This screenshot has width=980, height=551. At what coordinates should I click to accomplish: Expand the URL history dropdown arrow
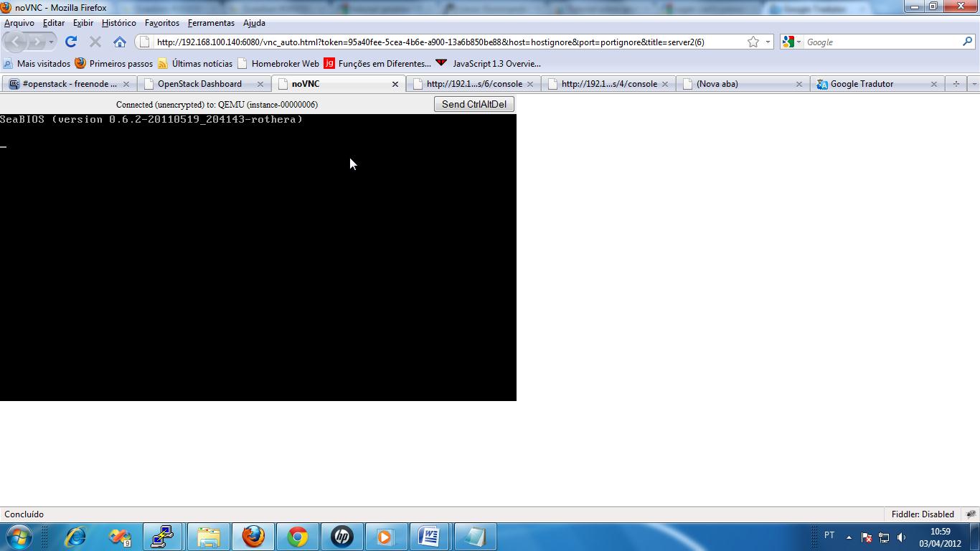coord(768,42)
